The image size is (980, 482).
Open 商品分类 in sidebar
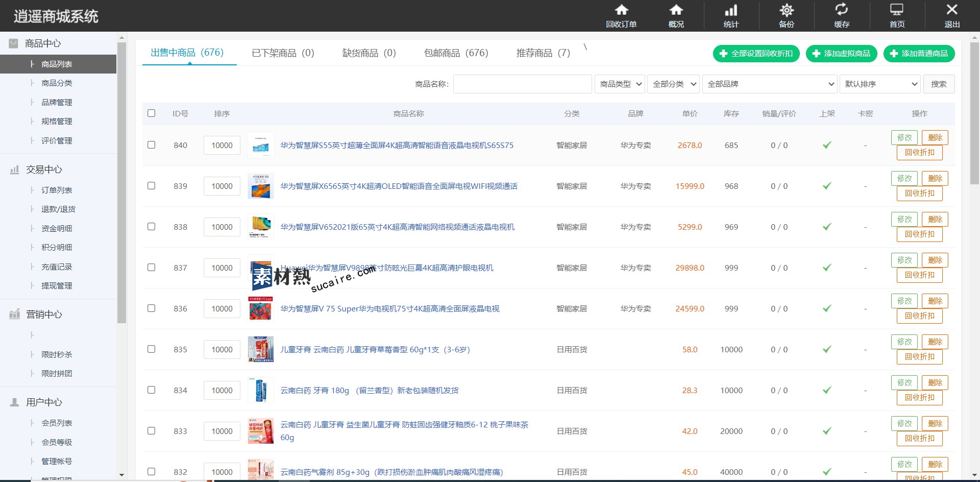click(x=57, y=83)
